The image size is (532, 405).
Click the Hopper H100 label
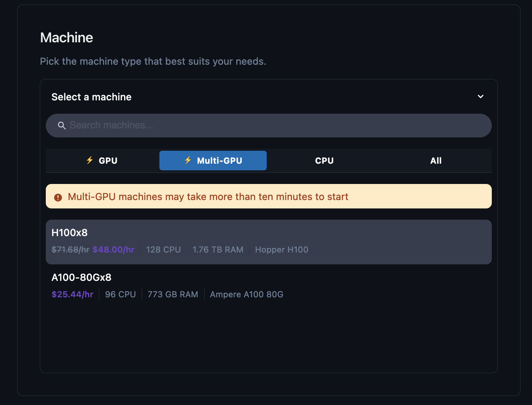click(x=282, y=249)
